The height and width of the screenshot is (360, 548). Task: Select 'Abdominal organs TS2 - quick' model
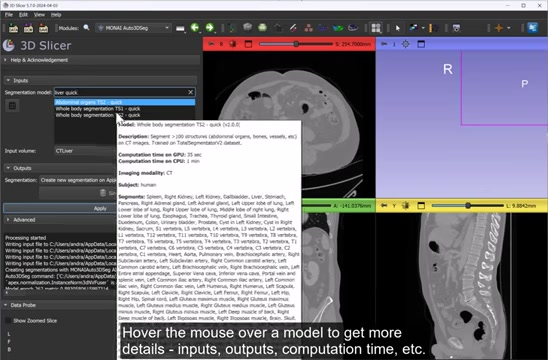pos(125,102)
